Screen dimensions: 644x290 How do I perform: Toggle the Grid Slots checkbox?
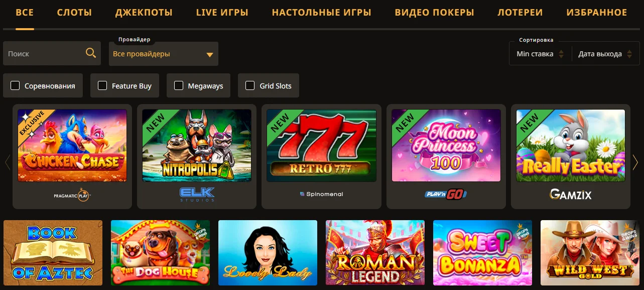(250, 85)
